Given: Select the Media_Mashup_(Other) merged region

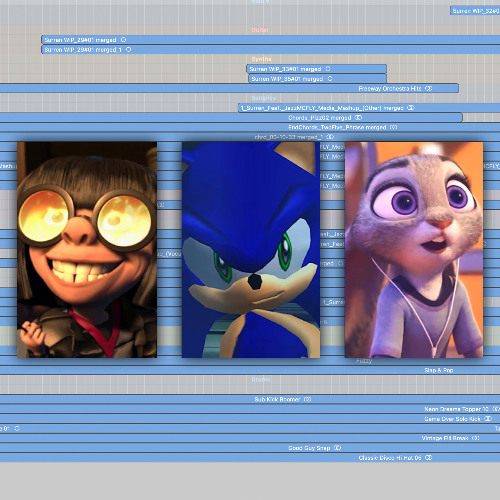Looking at the screenshot, I should pos(369,108).
